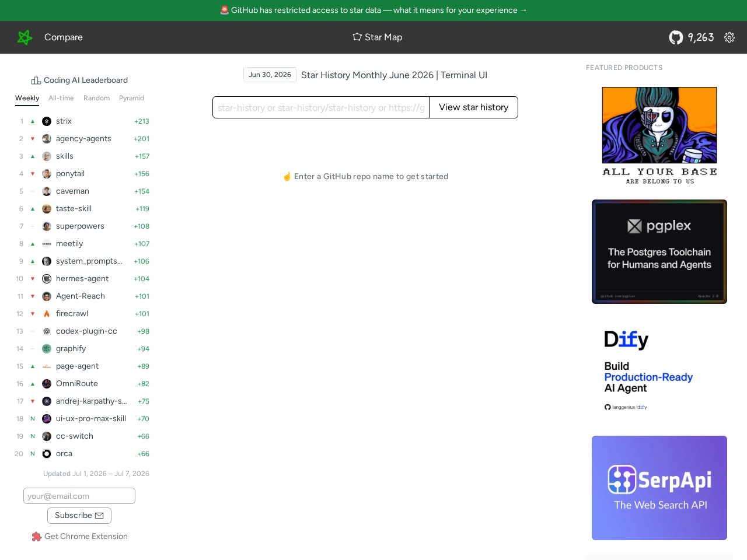Click the Get Chrome Extension link
The width and height of the screenshot is (747, 560).
coord(79,537)
